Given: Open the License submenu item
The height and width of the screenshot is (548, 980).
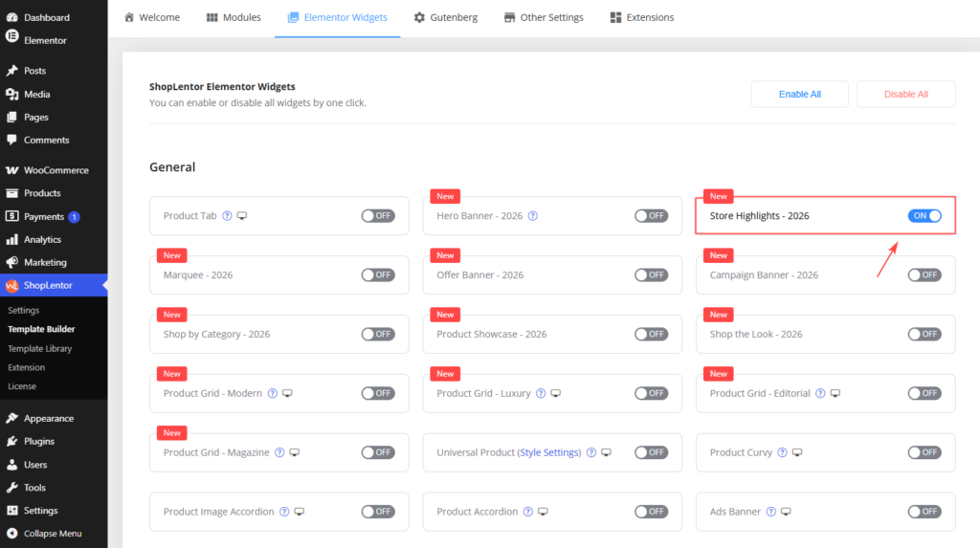Looking at the screenshot, I should tap(22, 386).
